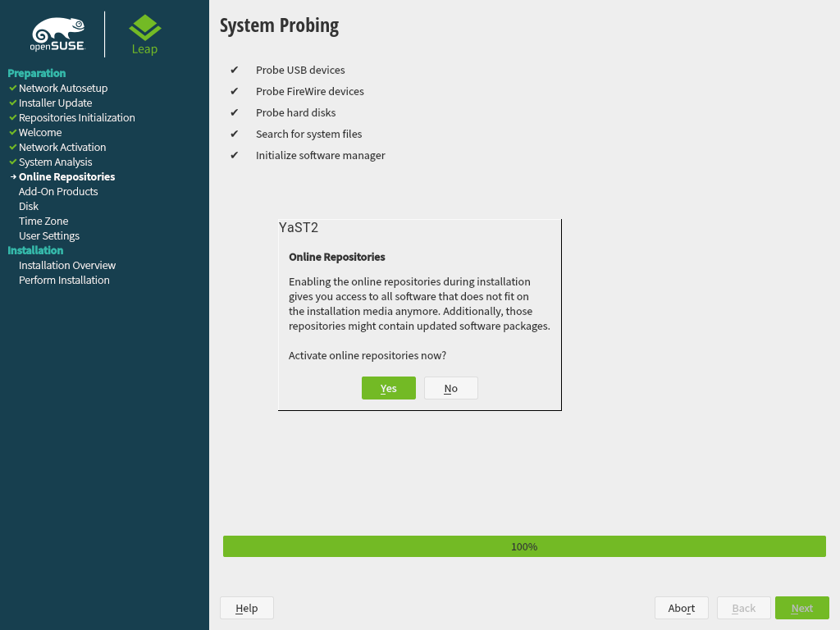Screen dimensions: 840x630
Task: Click the Preparation section heading
Action: (x=36, y=73)
